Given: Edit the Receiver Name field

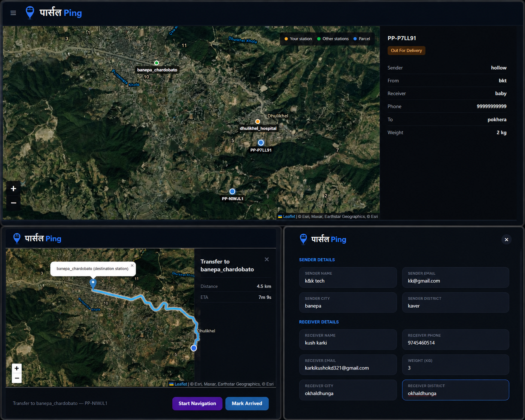Looking at the screenshot, I should 348,340.
